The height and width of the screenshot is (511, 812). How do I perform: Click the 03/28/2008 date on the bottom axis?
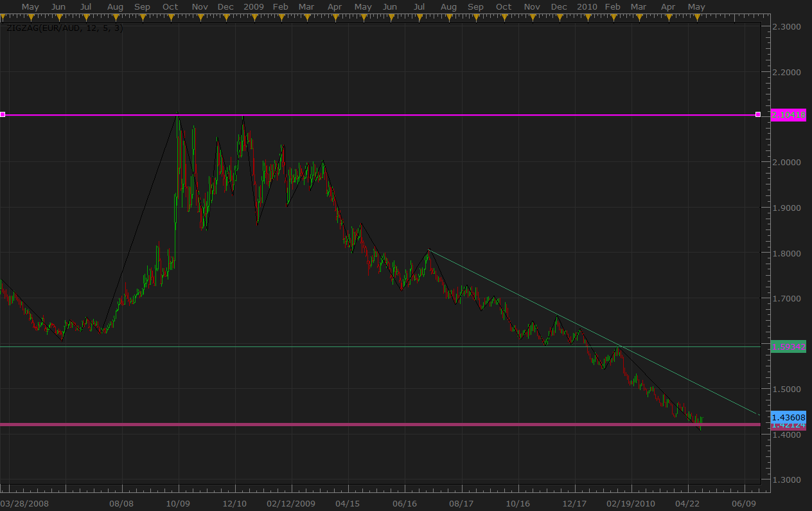coord(24,504)
